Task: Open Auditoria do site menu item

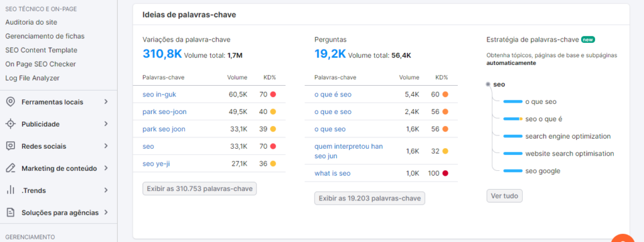Action: [31, 22]
